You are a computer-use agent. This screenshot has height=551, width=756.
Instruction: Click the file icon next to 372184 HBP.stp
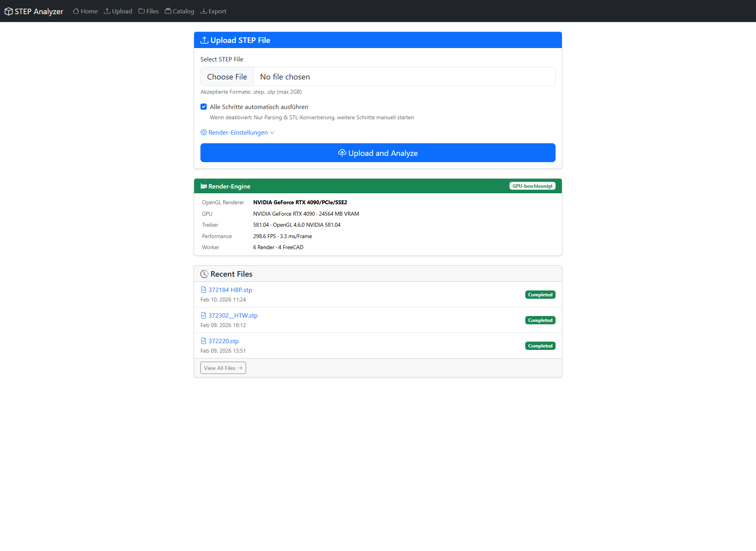pos(204,290)
